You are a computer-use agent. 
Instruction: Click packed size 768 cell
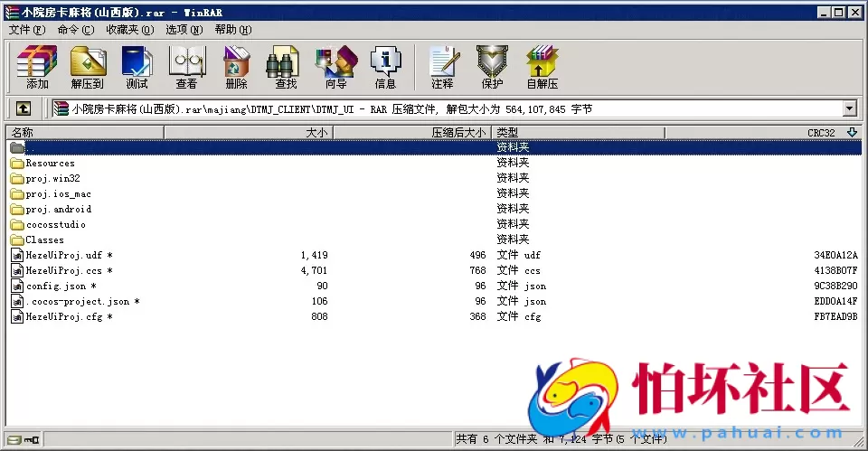[477, 270]
